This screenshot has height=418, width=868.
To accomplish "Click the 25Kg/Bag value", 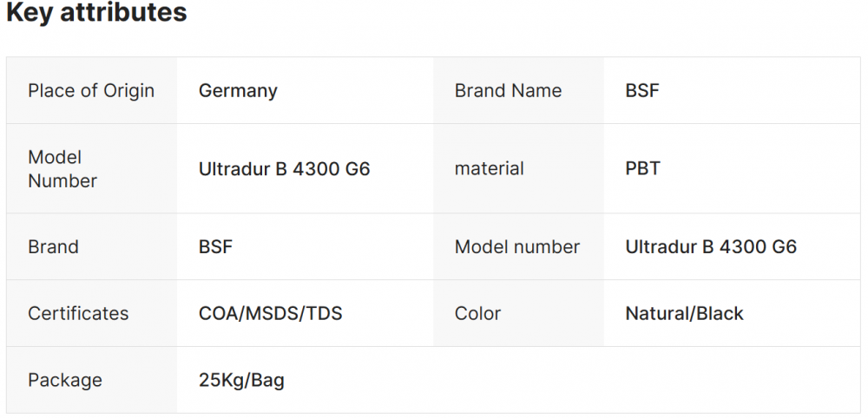I will coord(241,381).
